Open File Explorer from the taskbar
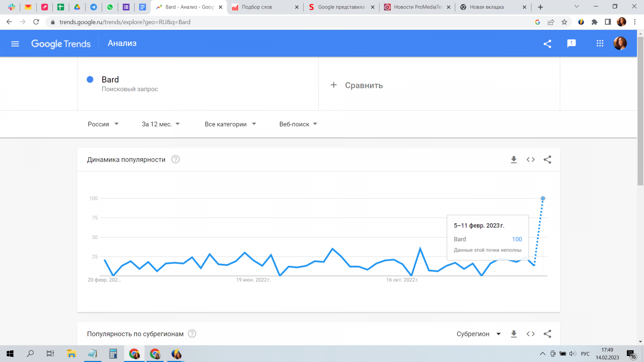Screen dimensions: 644x362 tap(72, 354)
